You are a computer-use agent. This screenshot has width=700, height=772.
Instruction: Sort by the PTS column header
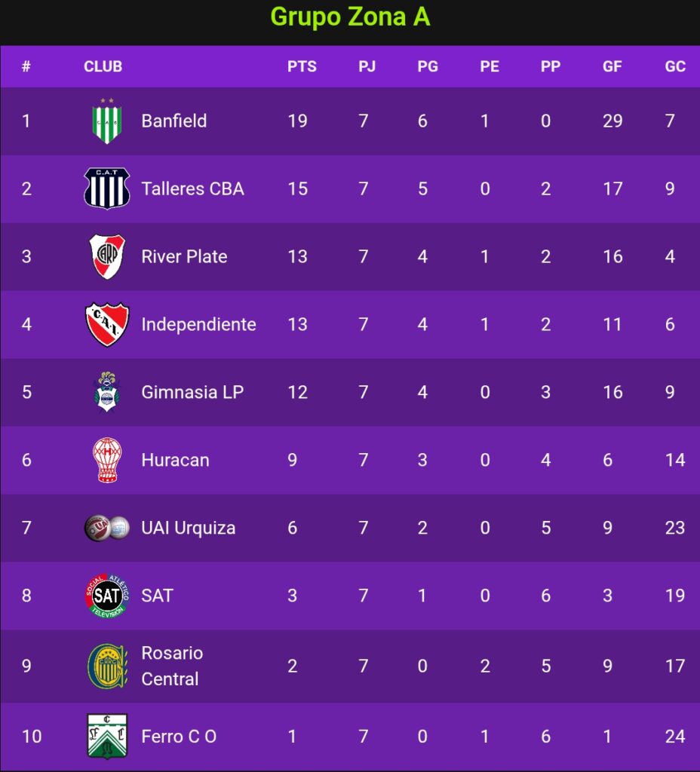tap(302, 66)
